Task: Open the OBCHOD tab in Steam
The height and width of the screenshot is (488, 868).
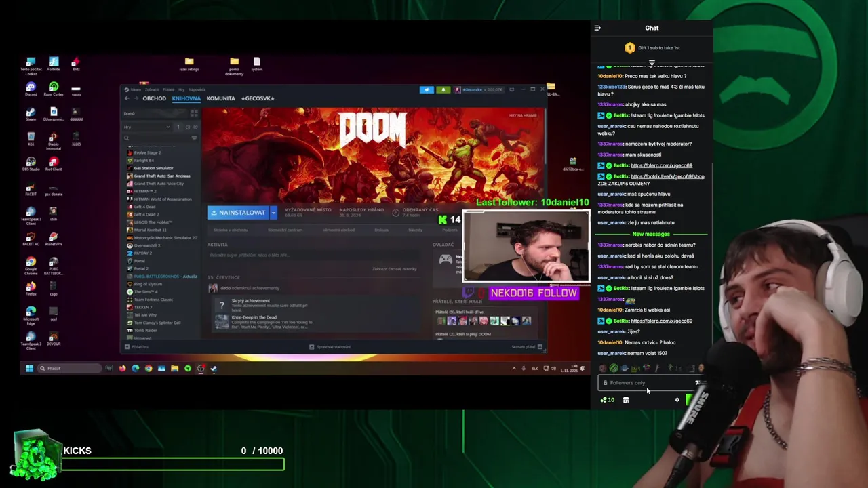Action: coord(154,98)
